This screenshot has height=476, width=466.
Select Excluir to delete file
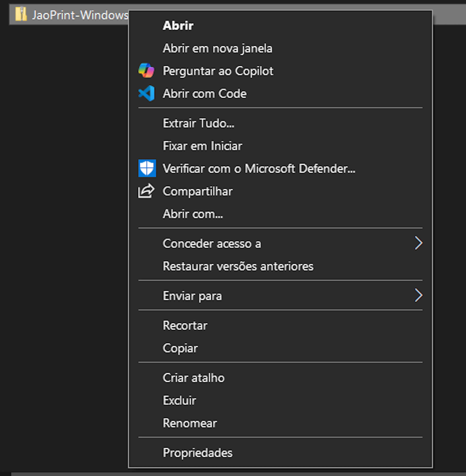(280, 400)
